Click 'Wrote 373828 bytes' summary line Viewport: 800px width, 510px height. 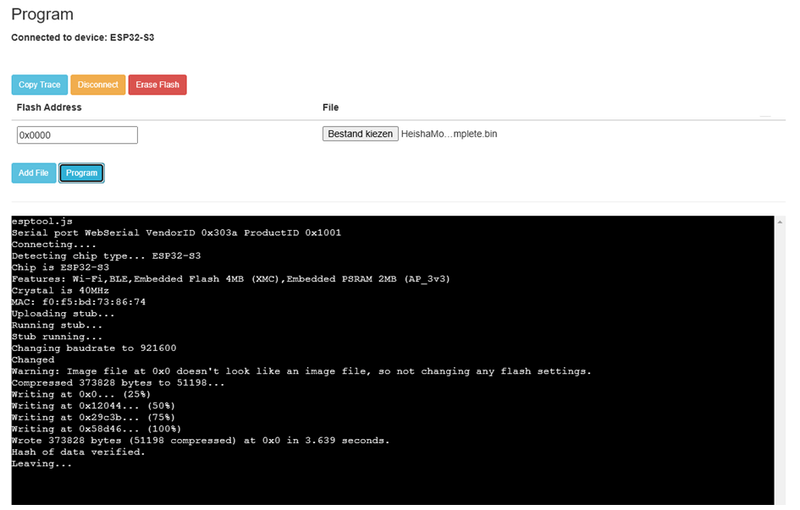click(201, 441)
